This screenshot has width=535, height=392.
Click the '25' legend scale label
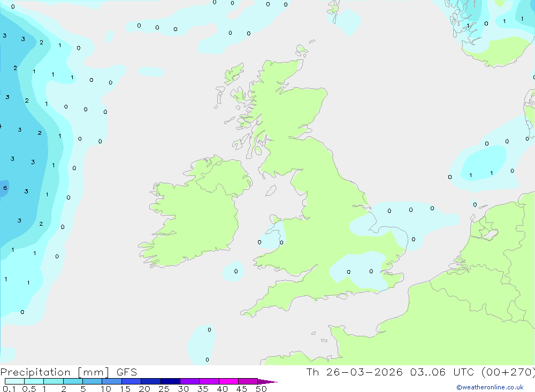coord(164,389)
